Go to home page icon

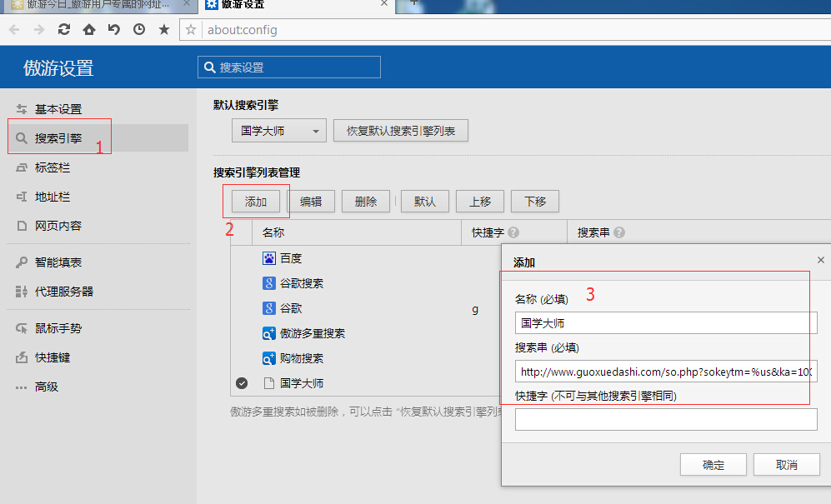click(x=89, y=30)
